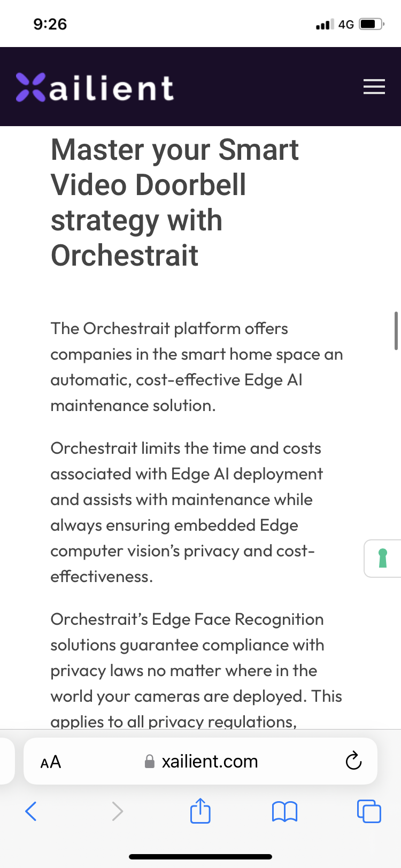This screenshot has width=401, height=868.
Task: Tap the adjacent tab edge left of the address bar
Action: [7, 761]
